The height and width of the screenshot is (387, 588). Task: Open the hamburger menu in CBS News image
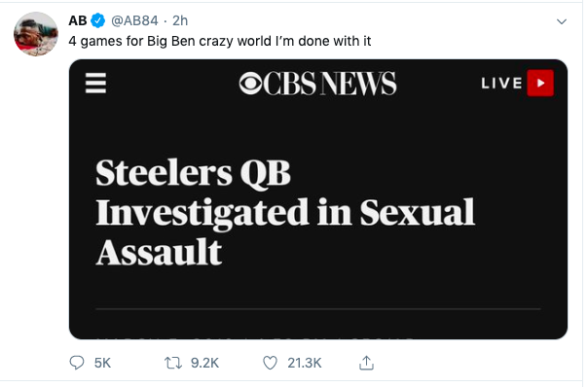(x=95, y=84)
